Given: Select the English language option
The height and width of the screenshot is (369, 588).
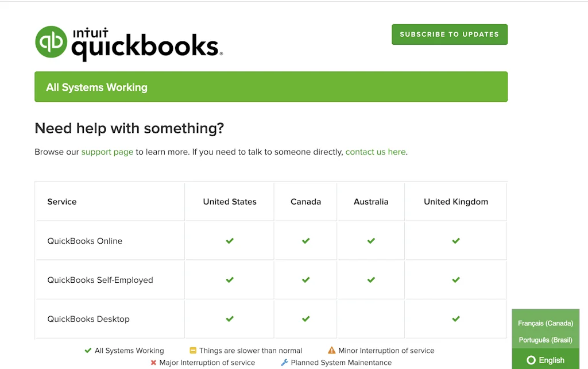Looking at the screenshot, I should pyautogui.click(x=546, y=360).
